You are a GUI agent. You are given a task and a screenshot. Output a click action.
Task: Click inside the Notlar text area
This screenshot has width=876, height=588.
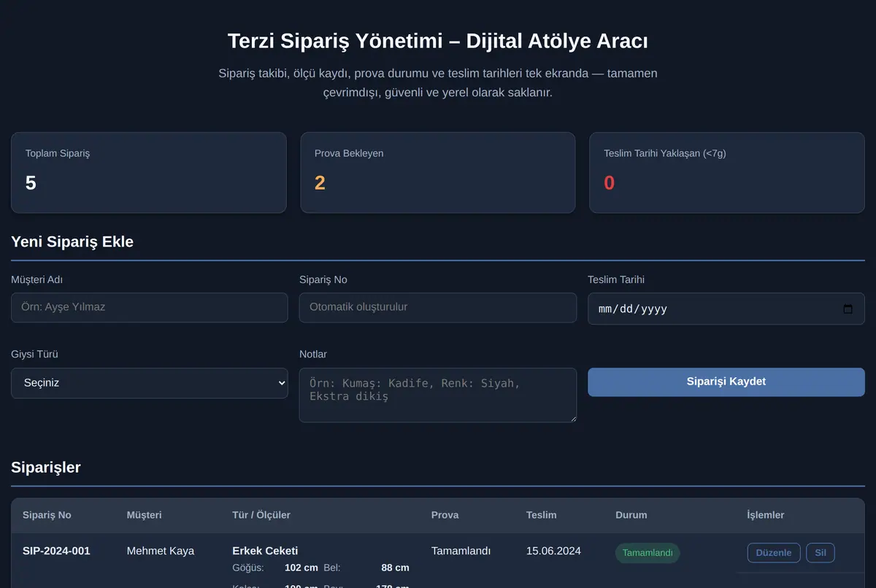(438, 395)
